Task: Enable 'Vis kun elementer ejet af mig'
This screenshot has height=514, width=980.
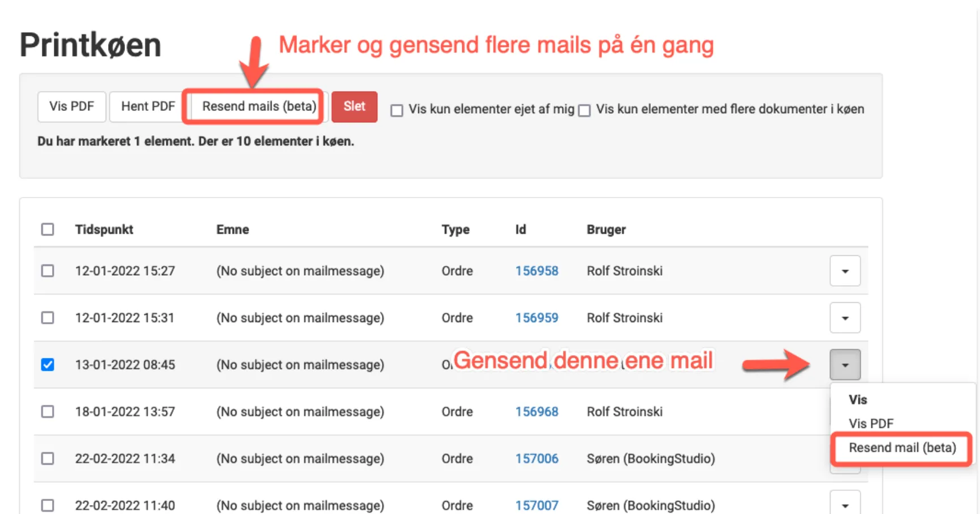Action: click(397, 110)
